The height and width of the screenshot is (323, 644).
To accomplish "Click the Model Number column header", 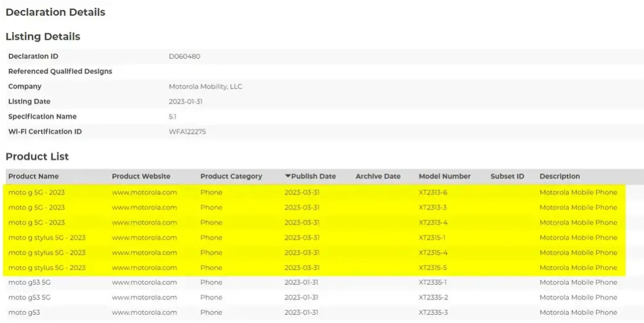I will pos(445,176).
